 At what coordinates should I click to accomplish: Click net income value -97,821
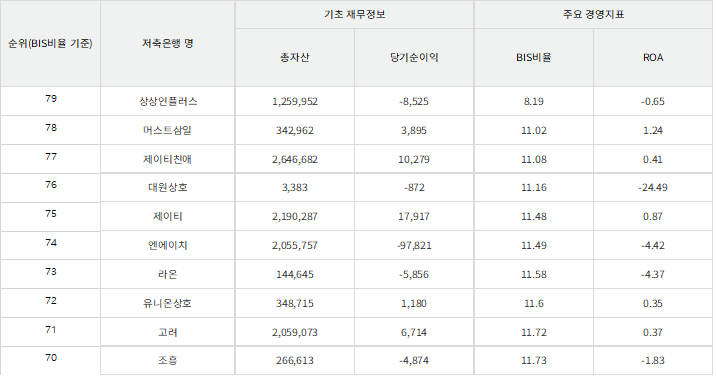(x=414, y=246)
